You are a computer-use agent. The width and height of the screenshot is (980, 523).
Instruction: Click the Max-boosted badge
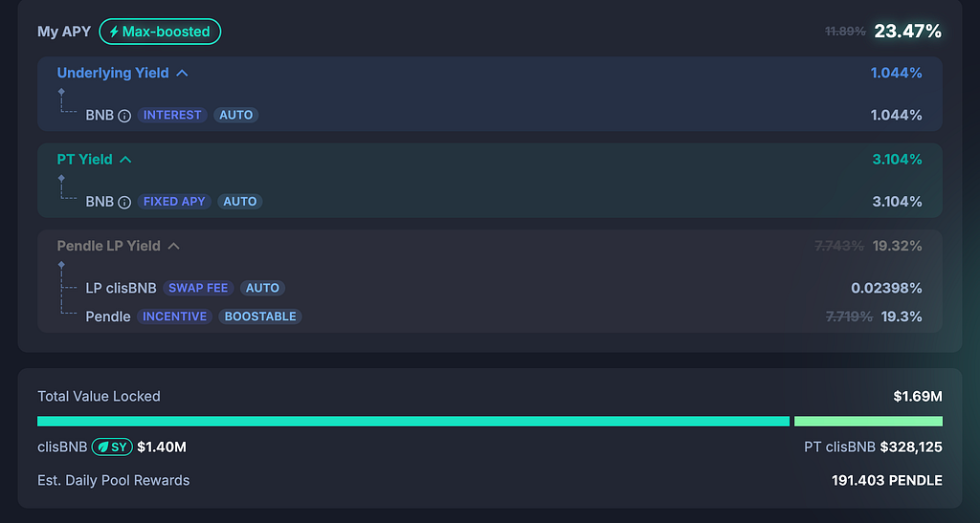click(x=160, y=32)
